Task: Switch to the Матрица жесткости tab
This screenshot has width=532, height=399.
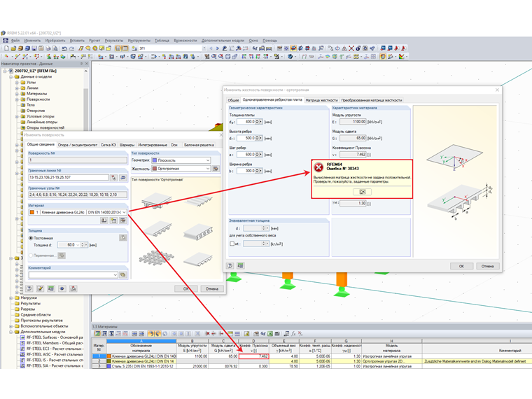Action: pyautogui.click(x=321, y=100)
